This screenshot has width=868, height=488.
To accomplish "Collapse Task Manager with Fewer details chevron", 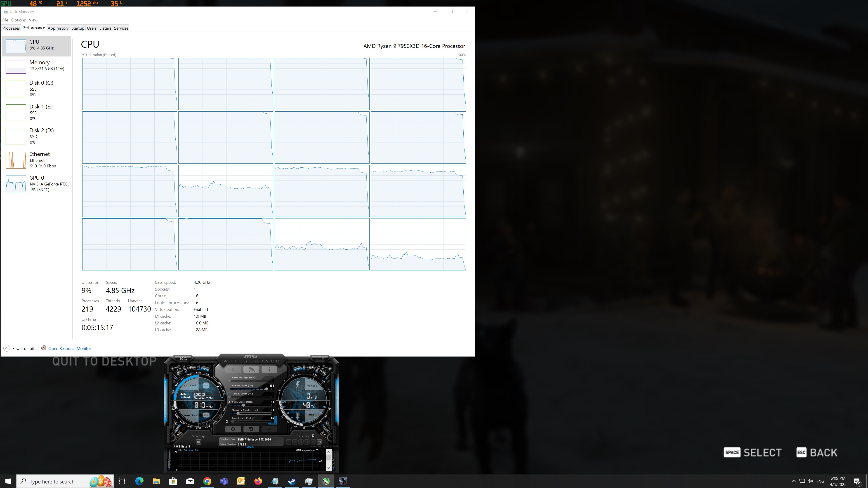I will coord(7,348).
